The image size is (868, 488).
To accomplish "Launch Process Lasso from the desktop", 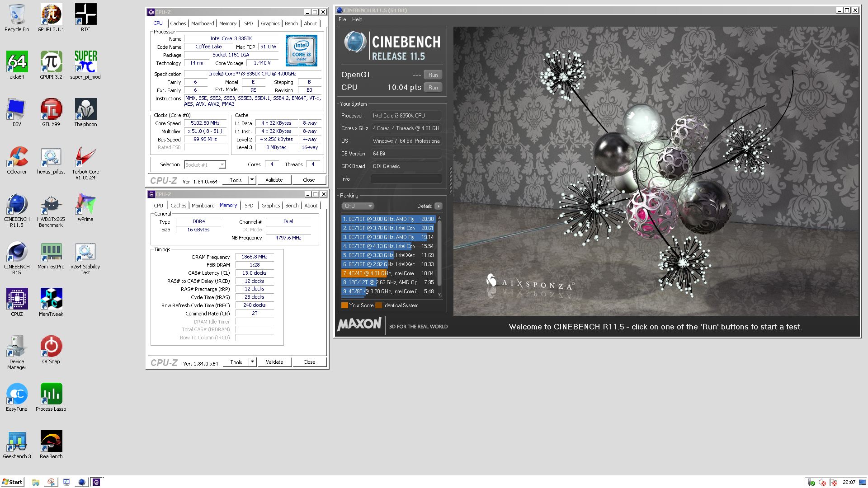I will click(51, 398).
